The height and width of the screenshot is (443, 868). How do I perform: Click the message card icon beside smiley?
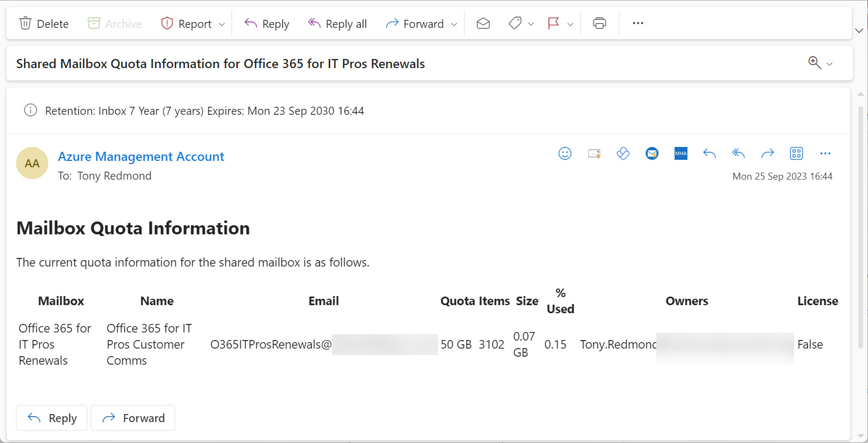[x=594, y=153]
